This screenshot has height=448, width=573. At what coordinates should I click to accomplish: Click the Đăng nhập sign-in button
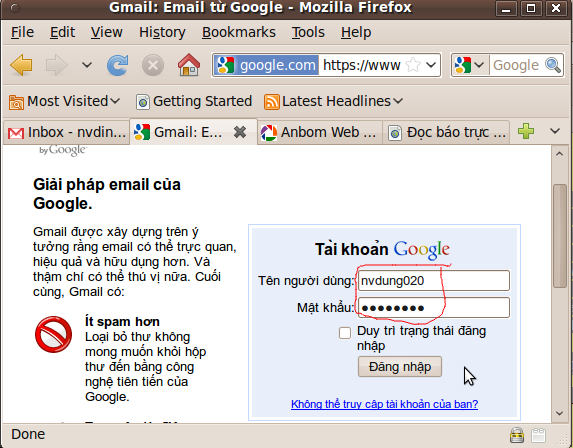(x=400, y=367)
